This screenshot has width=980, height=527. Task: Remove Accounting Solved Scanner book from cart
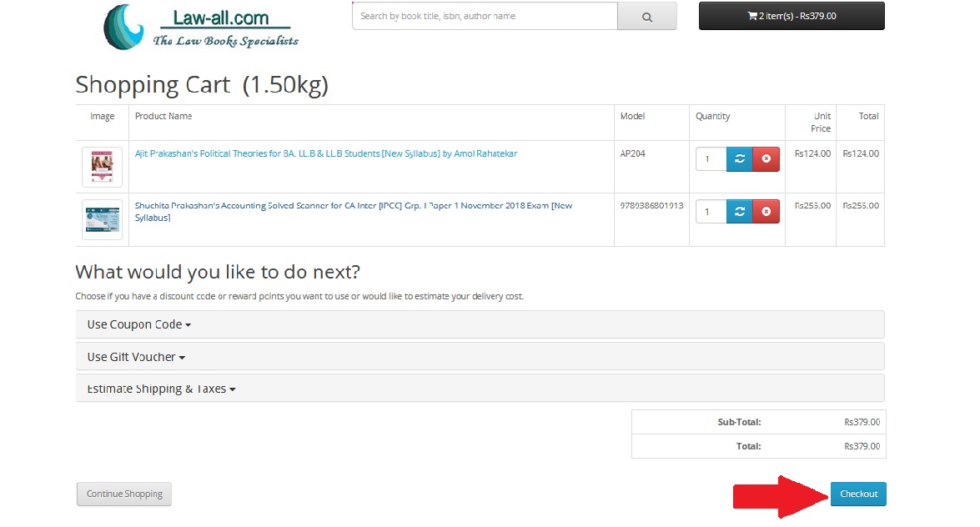coord(766,211)
